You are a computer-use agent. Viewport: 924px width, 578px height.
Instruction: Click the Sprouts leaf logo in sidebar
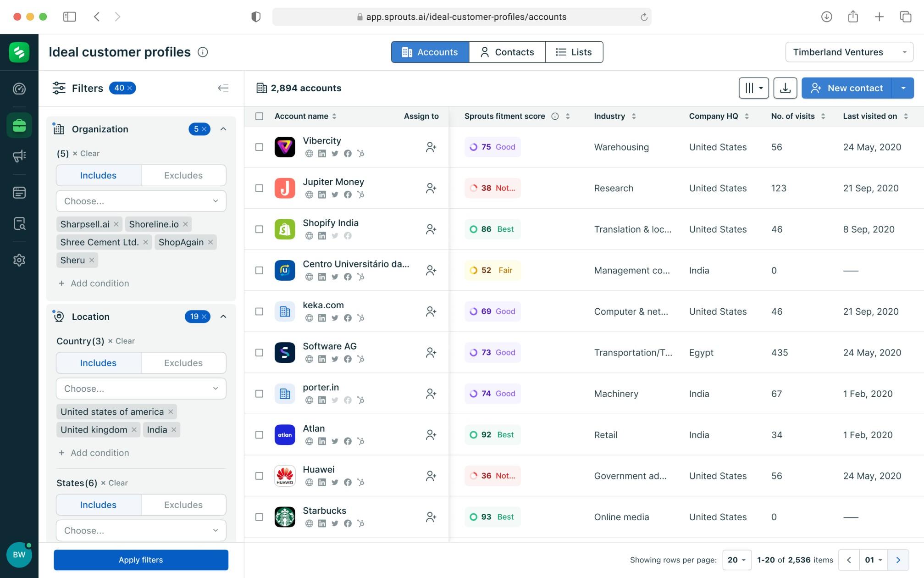coord(19,53)
